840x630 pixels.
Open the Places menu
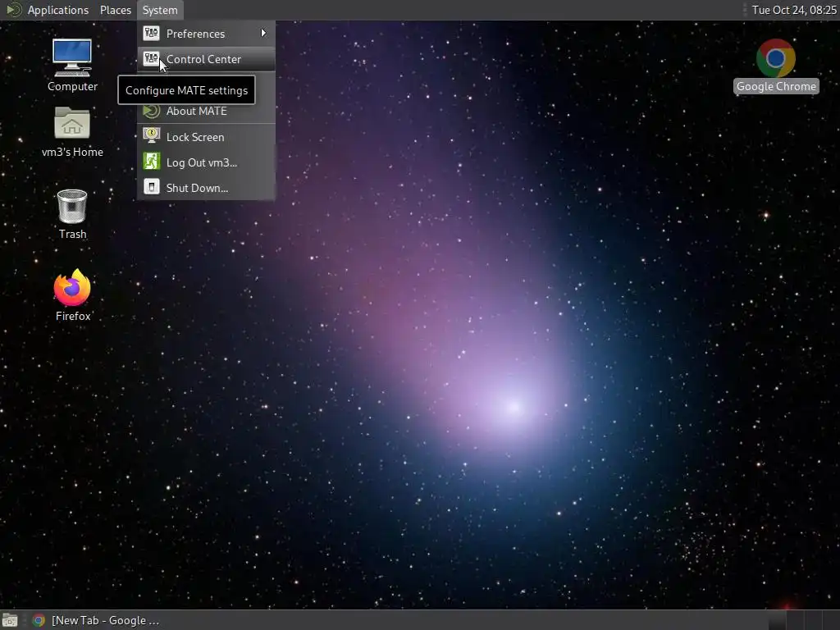point(115,10)
